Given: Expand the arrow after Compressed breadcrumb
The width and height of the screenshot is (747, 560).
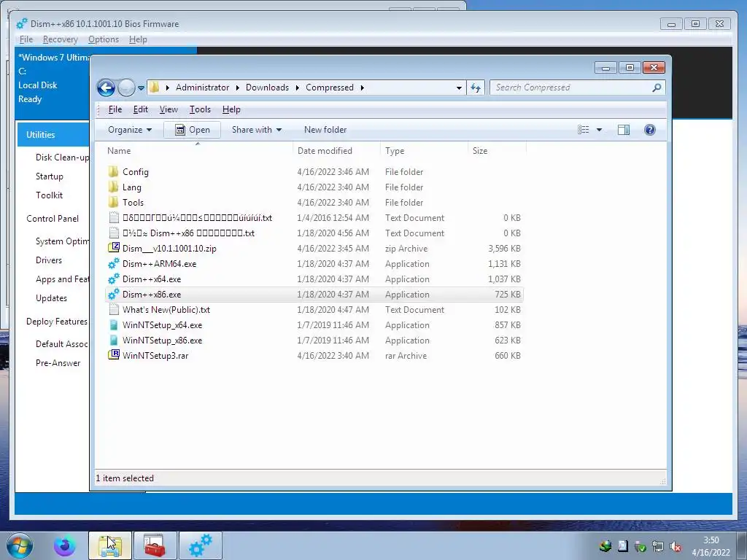Looking at the screenshot, I should tap(362, 87).
